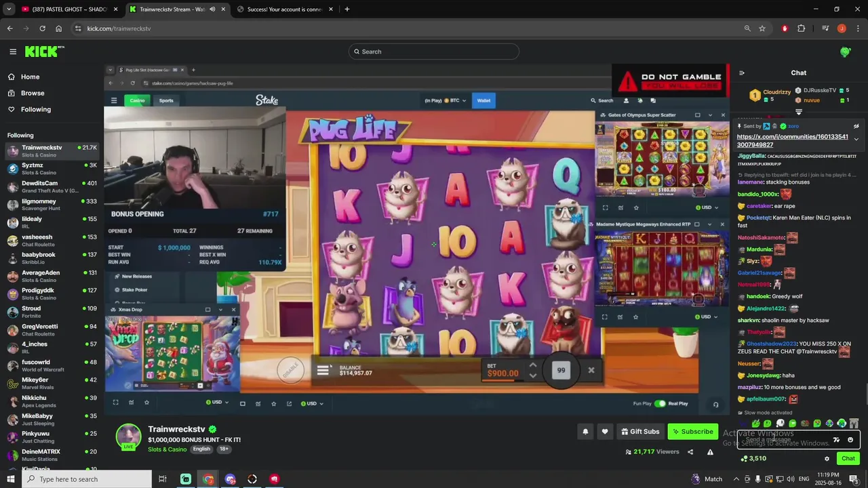Click the English language tag

[201, 449]
